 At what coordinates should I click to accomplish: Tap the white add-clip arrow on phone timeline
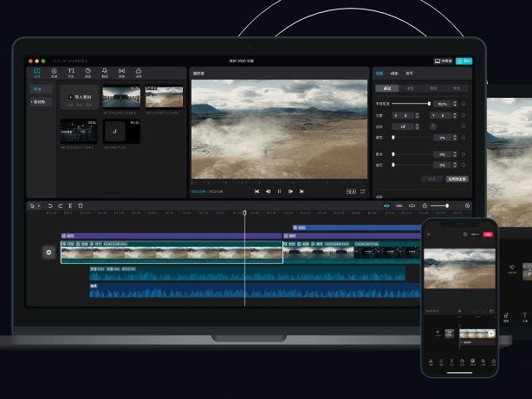[491, 333]
